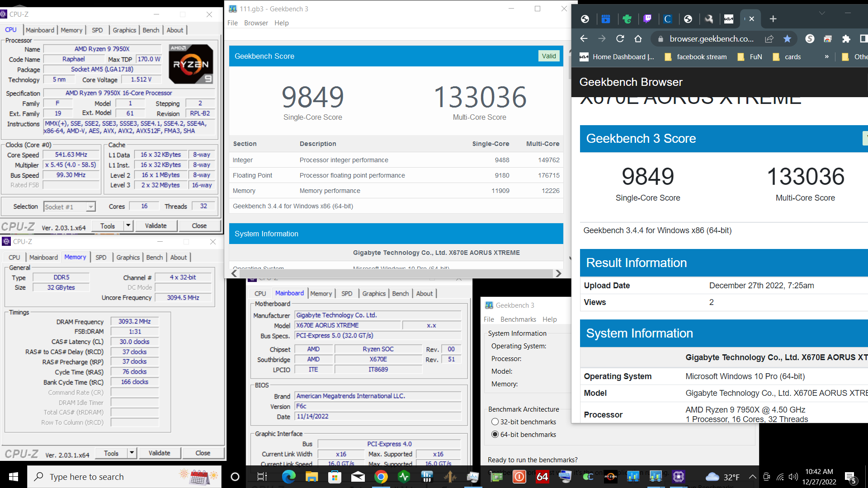Open Chrome tab search dropdown arrow
Viewport: 868px width, 488px height.
pyautogui.click(x=822, y=13)
